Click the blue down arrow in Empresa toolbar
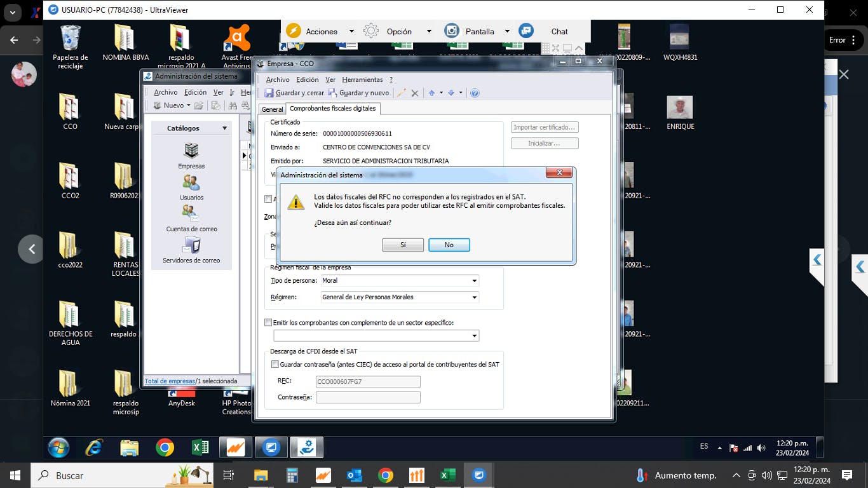Screen dimensions: 868x488 (x=451, y=93)
